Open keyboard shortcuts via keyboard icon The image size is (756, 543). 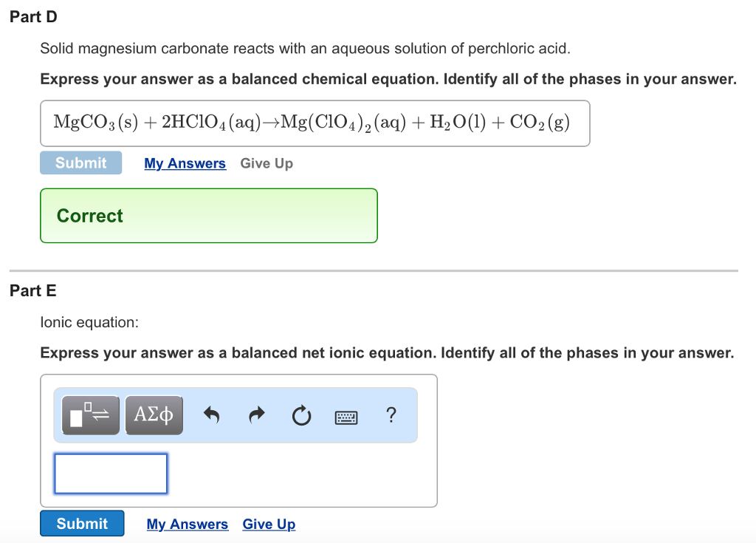pos(345,416)
